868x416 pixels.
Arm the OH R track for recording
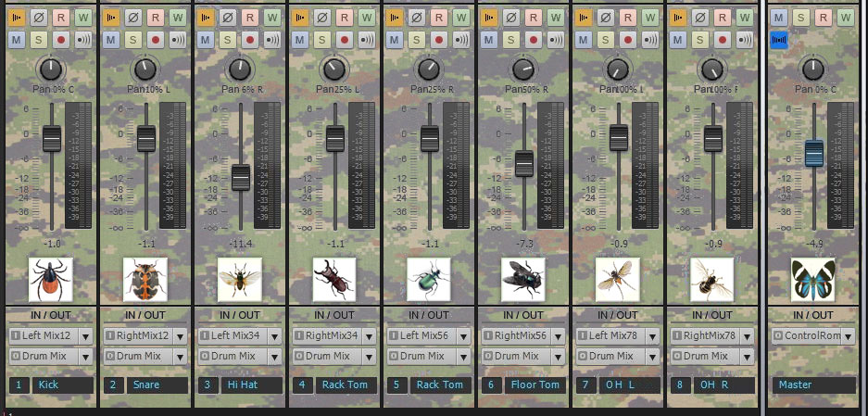(723, 40)
